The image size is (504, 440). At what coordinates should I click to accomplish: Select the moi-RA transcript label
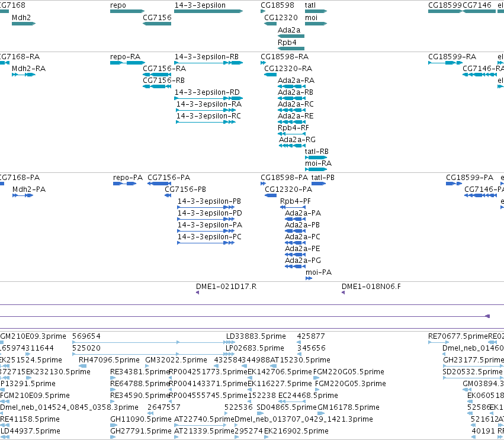[318, 163]
